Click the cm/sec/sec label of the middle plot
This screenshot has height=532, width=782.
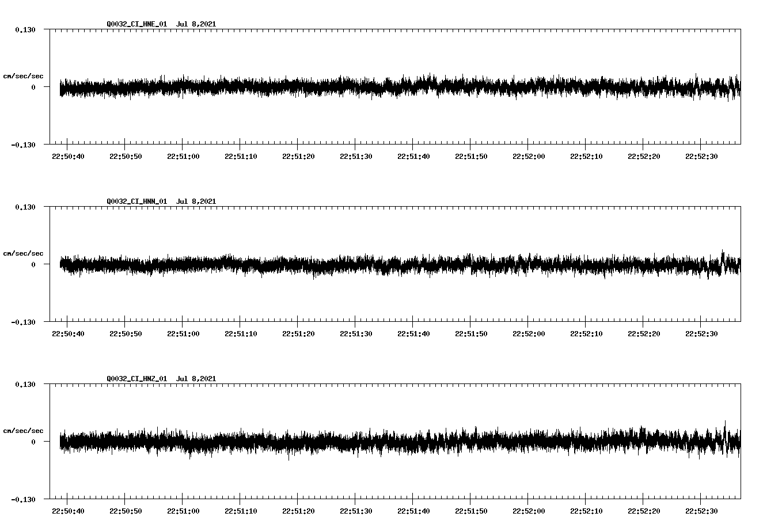coord(23,253)
